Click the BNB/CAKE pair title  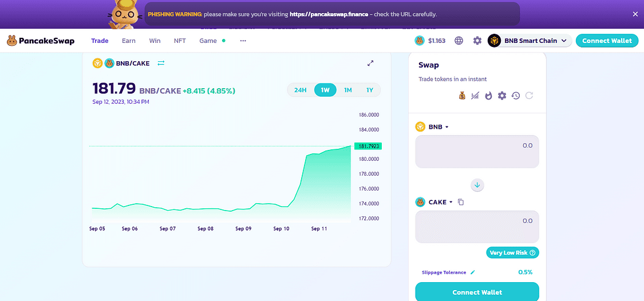coord(132,64)
